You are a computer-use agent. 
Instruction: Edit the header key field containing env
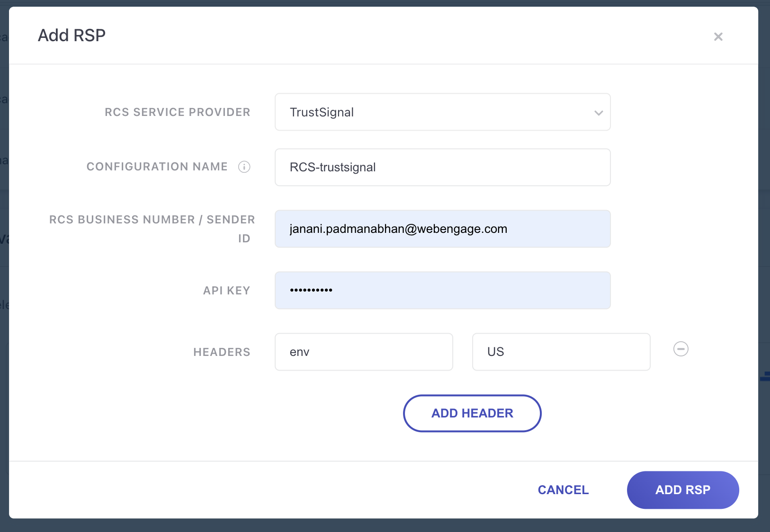(364, 352)
